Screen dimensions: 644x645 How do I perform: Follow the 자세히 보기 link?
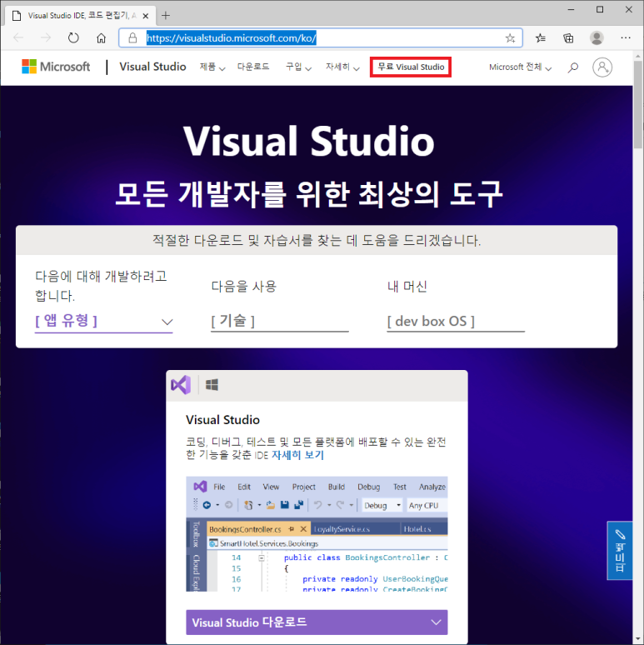click(297, 455)
